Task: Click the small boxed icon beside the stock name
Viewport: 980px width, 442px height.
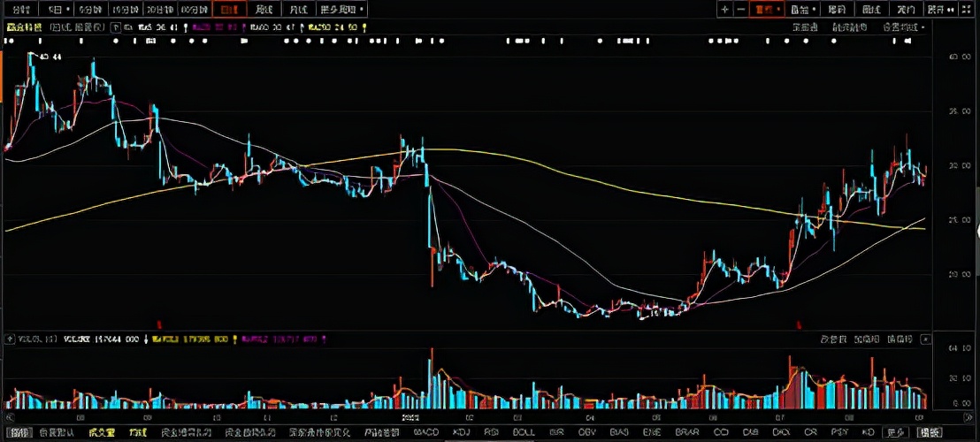Action: [x=116, y=27]
